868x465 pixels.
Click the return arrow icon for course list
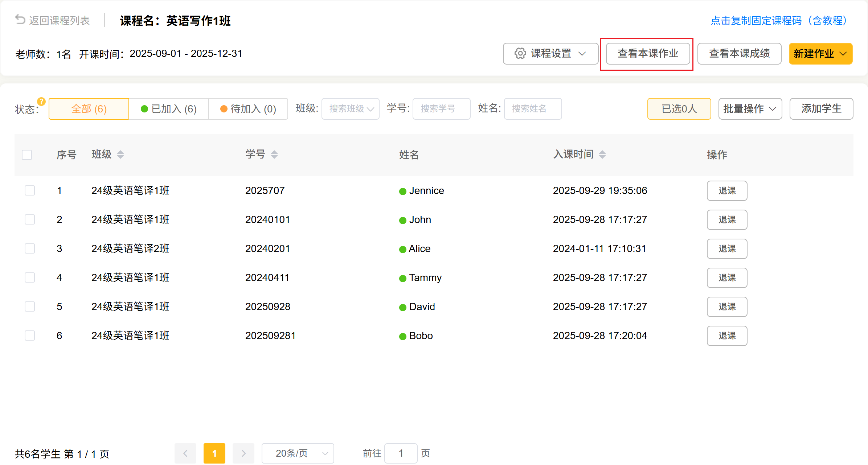[x=20, y=20]
